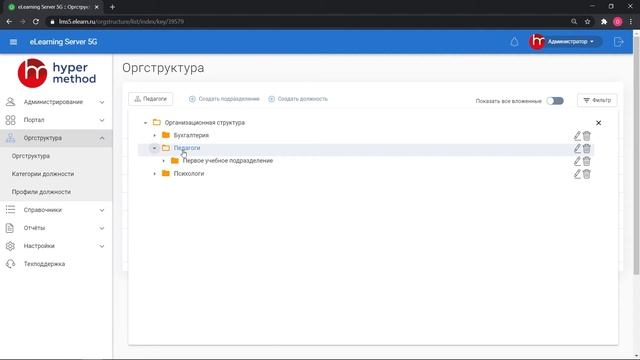Click the eLearning Server 5G title
This screenshot has height=360, width=640.
click(x=63, y=42)
